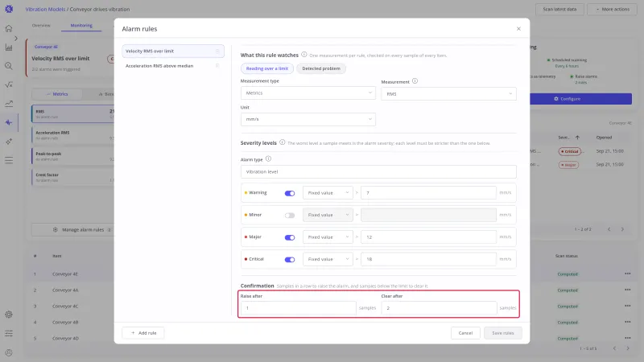Click the Alarm type field Vibration level
Image resolution: width=644 pixels, height=362 pixels.
coord(378,172)
